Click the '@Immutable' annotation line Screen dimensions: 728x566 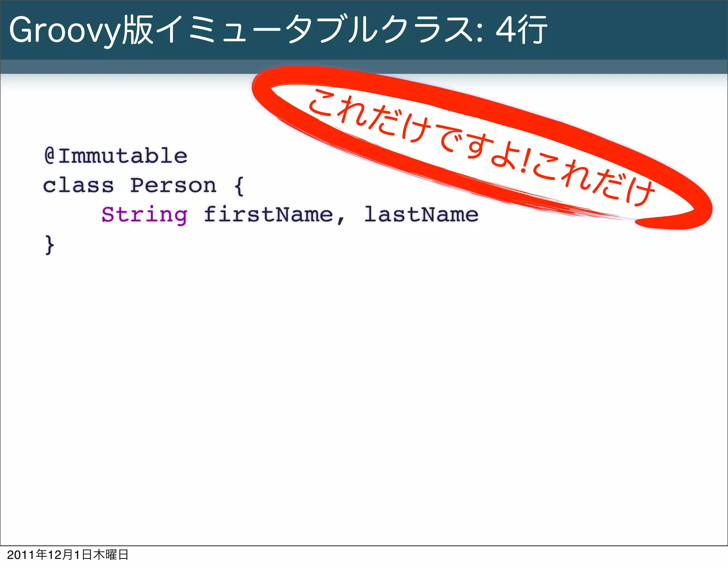[x=116, y=156]
